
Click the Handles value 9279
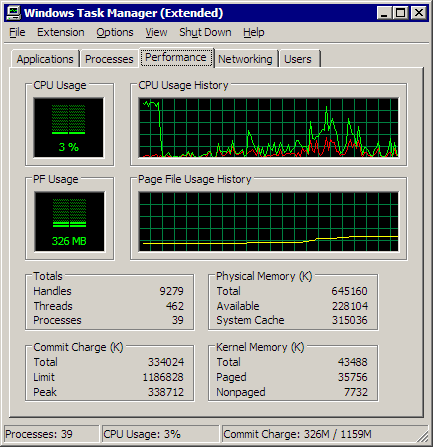tap(171, 291)
